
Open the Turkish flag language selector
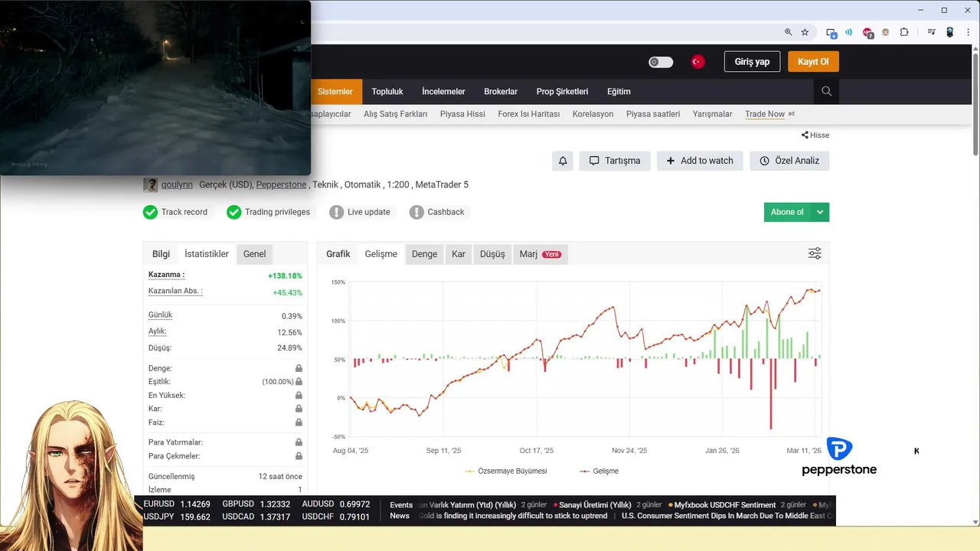pyautogui.click(x=697, y=62)
